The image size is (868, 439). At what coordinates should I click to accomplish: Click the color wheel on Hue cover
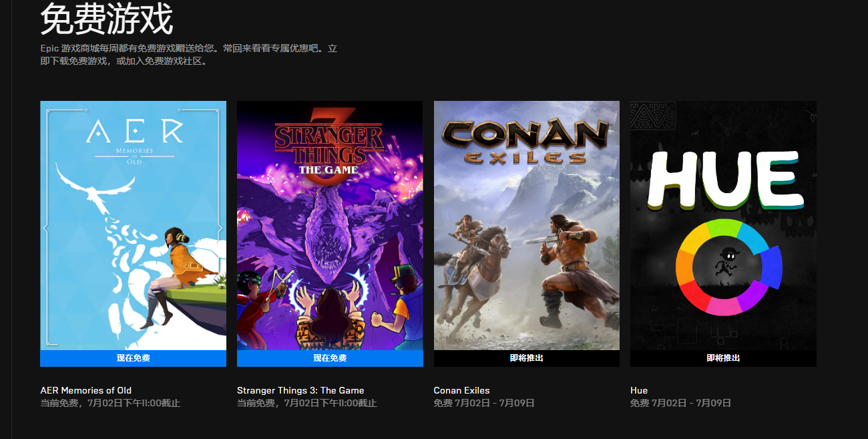[x=728, y=267]
